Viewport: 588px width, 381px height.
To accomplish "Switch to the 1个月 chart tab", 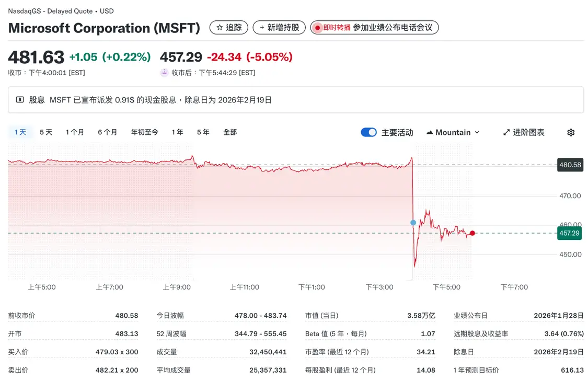I will [75, 132].
